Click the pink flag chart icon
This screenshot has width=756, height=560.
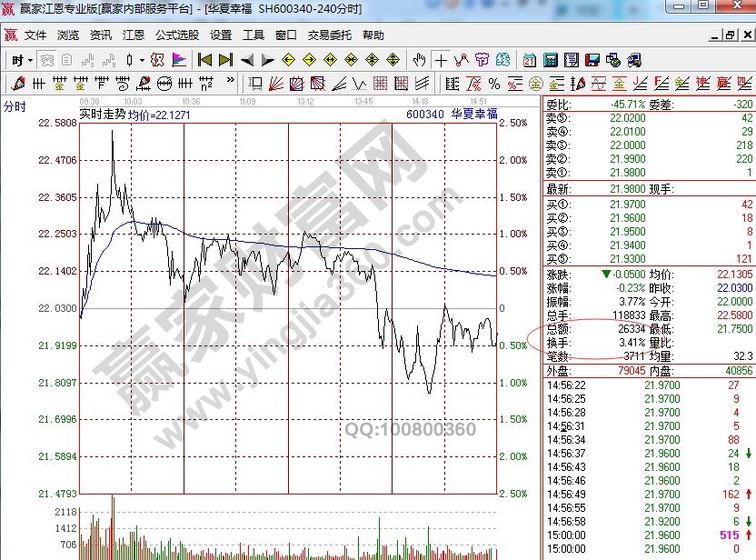[x=178, y=61]
